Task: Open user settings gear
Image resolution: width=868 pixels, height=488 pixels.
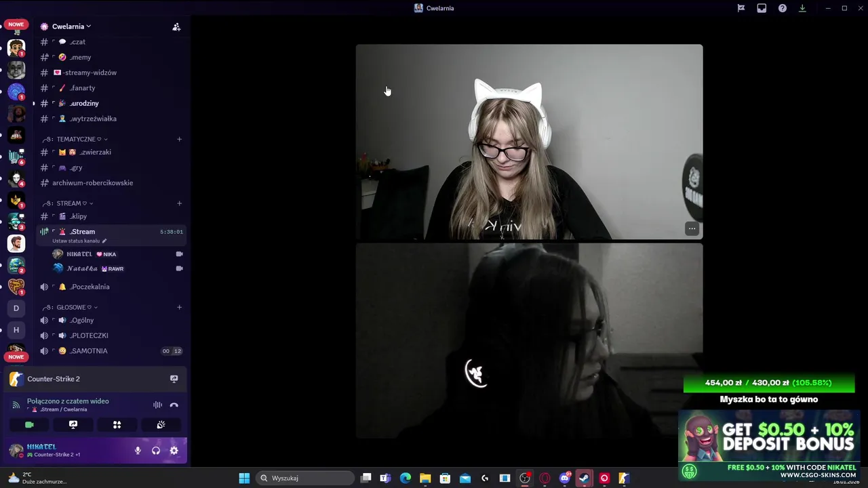Action: (174, 451)
